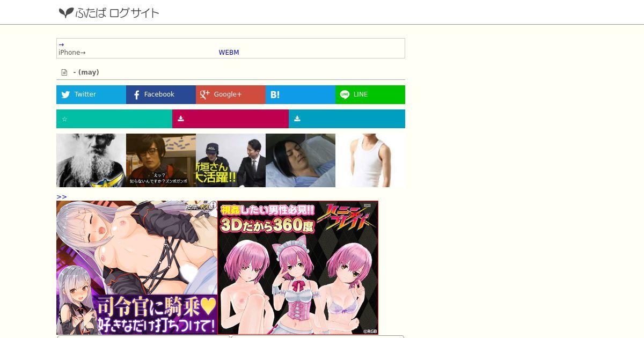Share on Twitter button
Viewport: 644px width, 338px height.
tap(91, 94)
